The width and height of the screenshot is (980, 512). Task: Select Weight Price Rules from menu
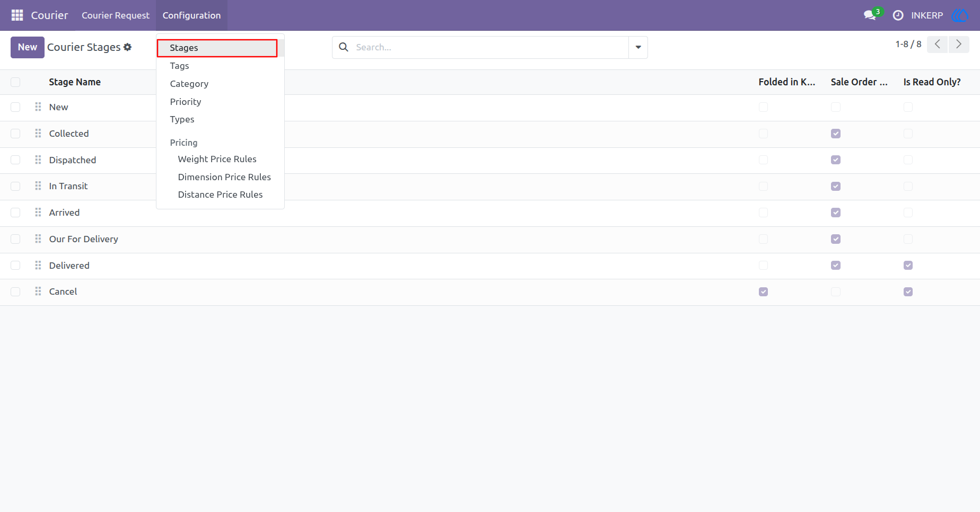coord(217,159)
